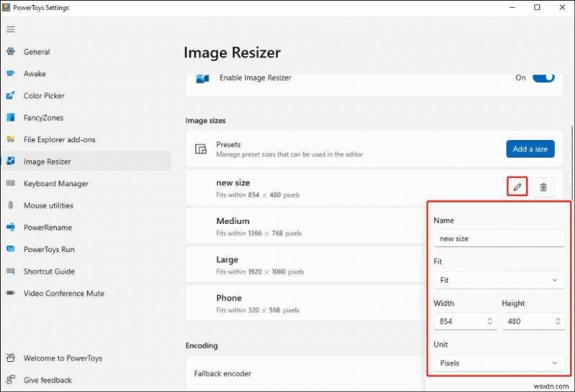
Task: Click the File Explorer add-ons icon
Action: (x=11, y=139)
